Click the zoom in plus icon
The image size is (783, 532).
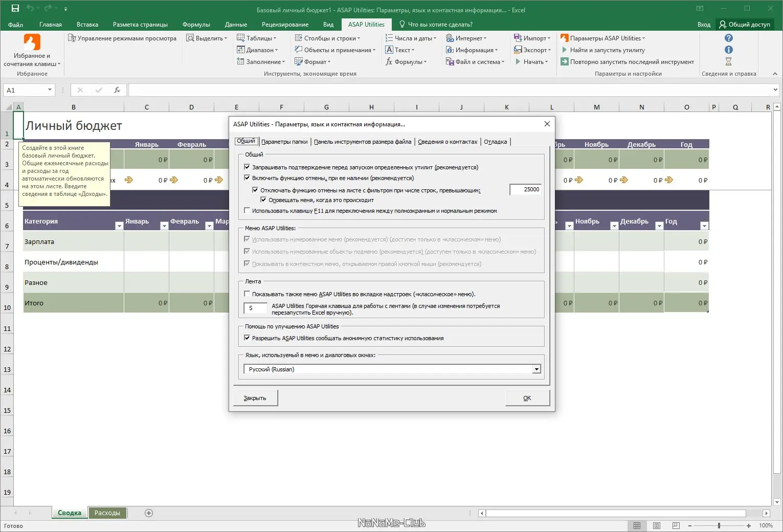point(749,526)
